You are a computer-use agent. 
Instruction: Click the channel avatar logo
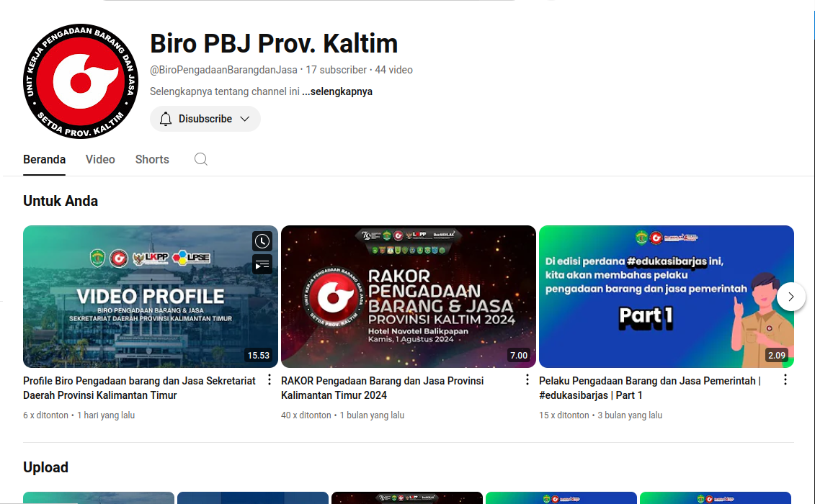click(80, 81)
